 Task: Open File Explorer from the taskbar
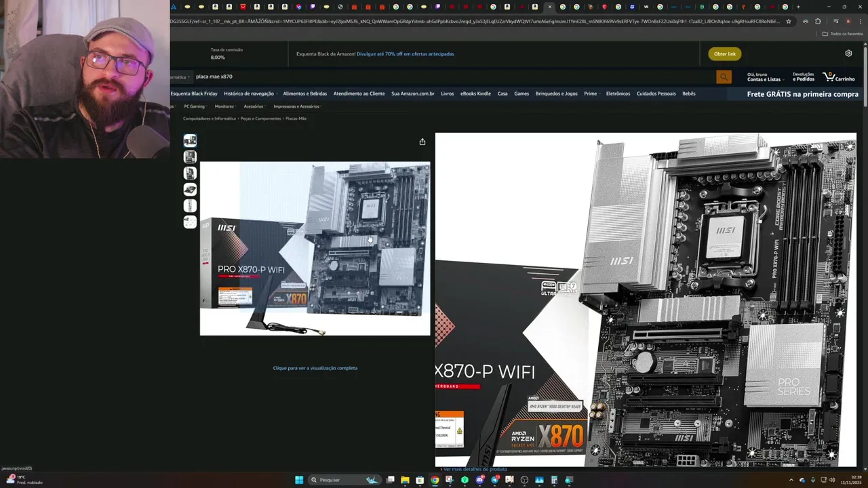click(x=405, y=480)
